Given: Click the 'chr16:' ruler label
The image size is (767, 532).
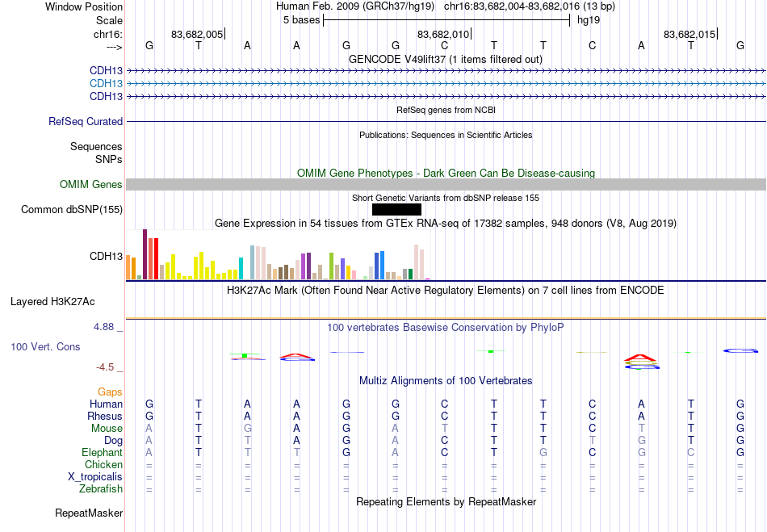Looking at the screenshot, I should tap(108, 34).
